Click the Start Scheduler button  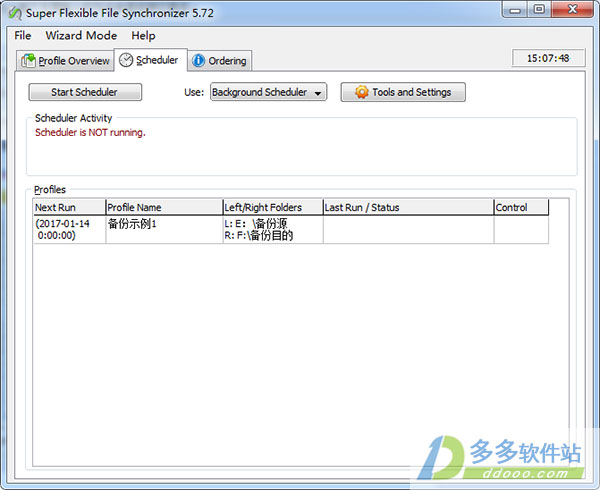click(85, 92)
